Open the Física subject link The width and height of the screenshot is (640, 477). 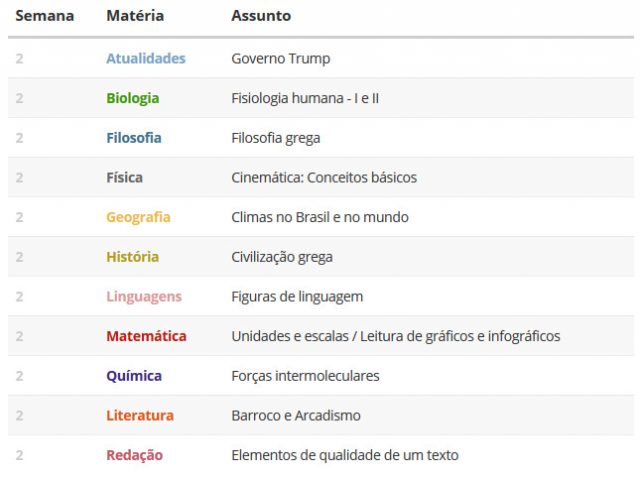tap(124, 177)
